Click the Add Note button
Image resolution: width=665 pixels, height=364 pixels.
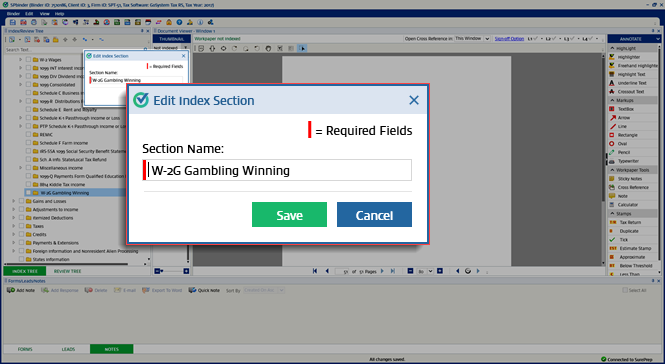[21, 290]
